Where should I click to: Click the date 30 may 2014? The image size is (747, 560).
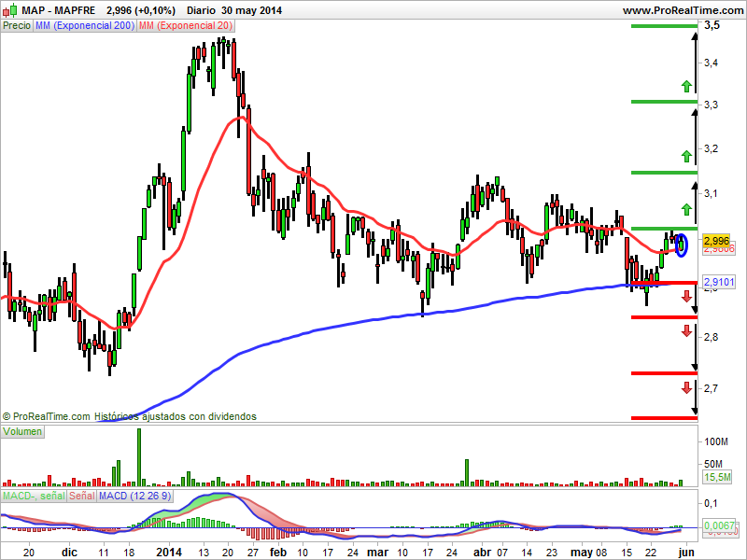tap(251, 10)
